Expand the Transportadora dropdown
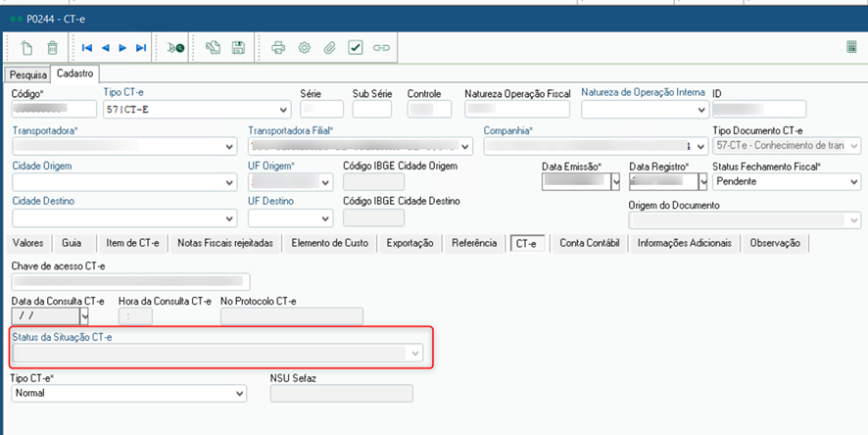Image resolution: width=868 pixels, height=435 pixels. pyautogui.click(x=229, y=147)
